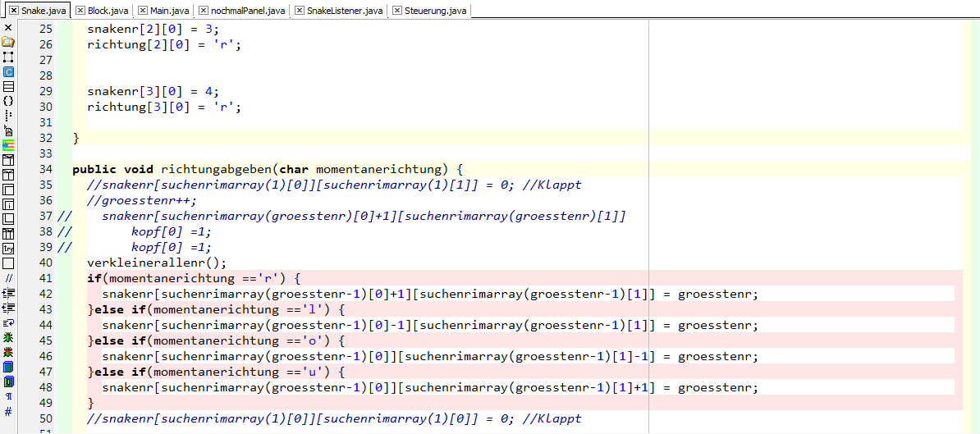Click the crossed-out red bug icon
The height and width of the screenshot is (434, 980).
pos(8,351)
